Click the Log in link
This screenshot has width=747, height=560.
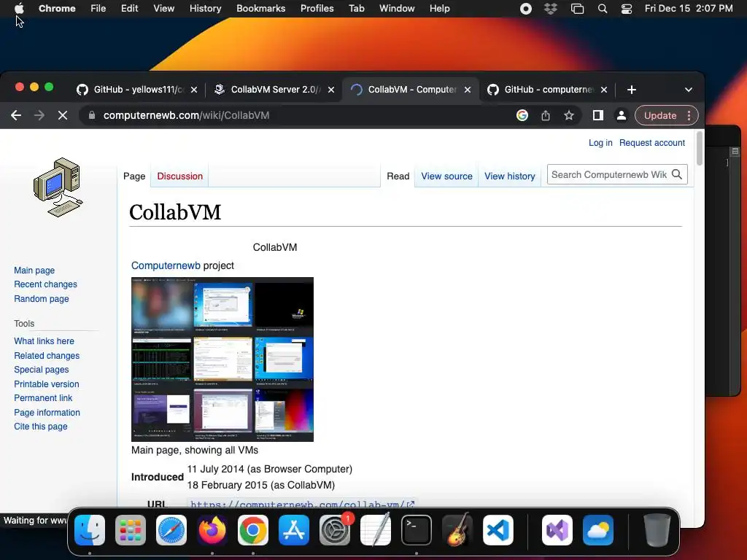[600, 143]
